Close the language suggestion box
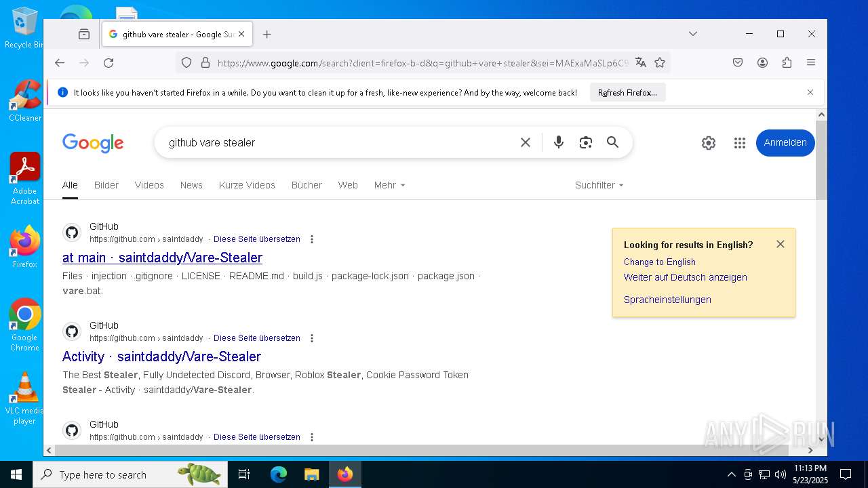868x488 pixels. point(781,244)
